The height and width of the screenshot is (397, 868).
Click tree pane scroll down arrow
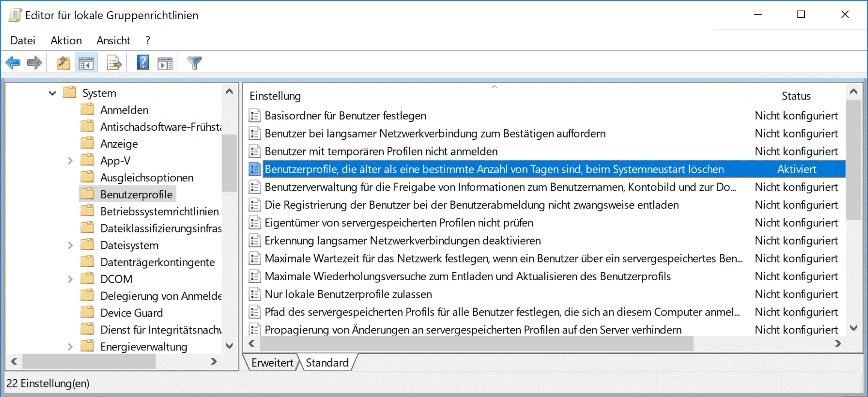(229, 345)
